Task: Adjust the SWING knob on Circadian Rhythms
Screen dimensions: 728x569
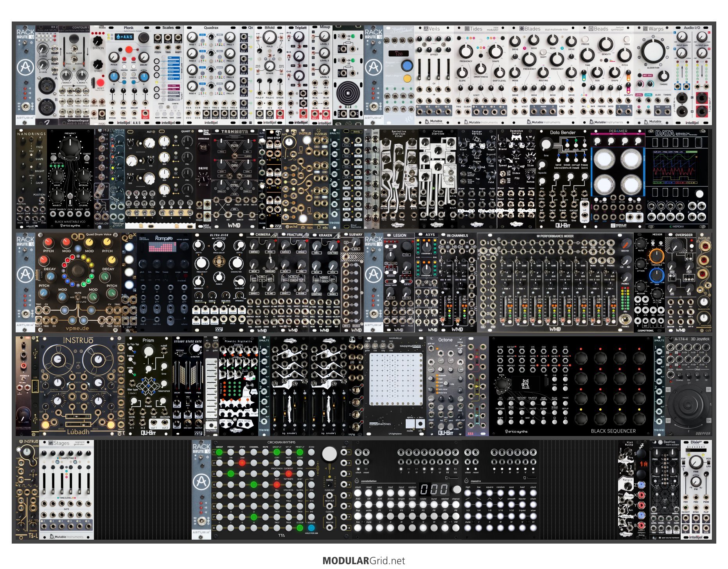Action: pos(329,484)
